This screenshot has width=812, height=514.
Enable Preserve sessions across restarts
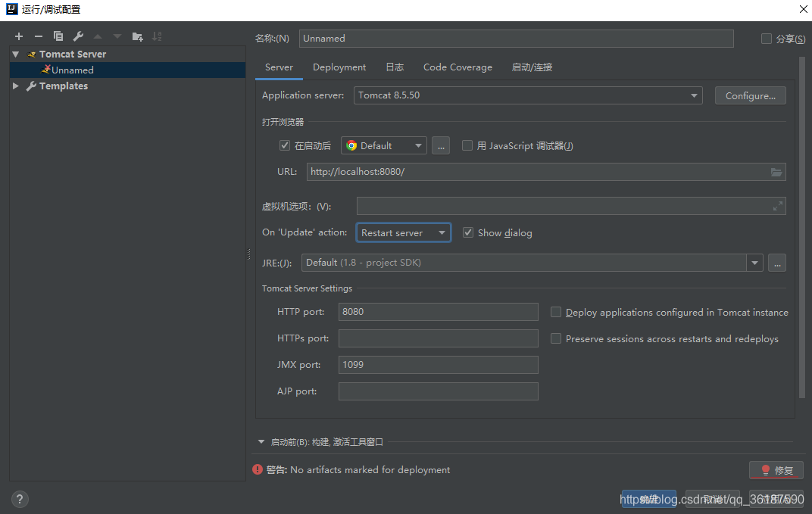556,338
